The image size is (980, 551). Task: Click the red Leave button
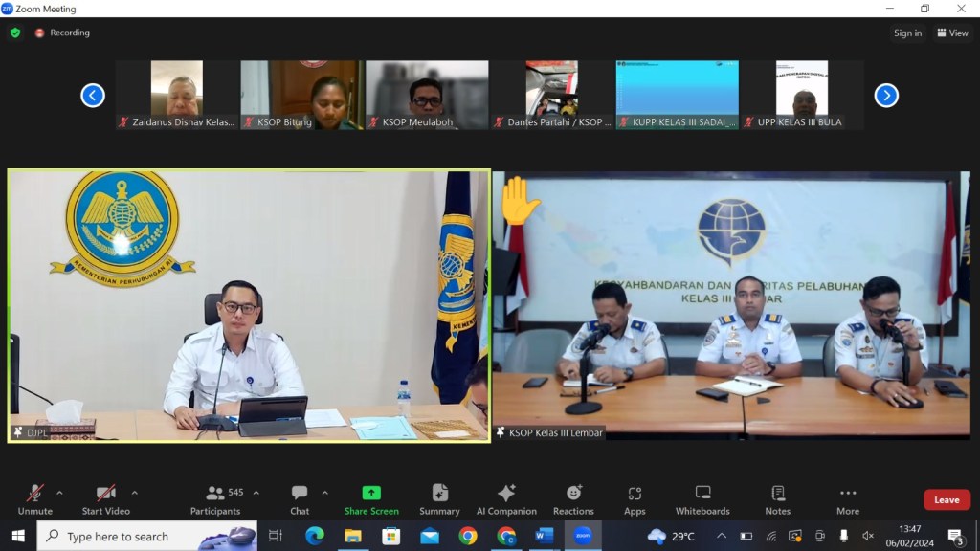coord(947,499)
